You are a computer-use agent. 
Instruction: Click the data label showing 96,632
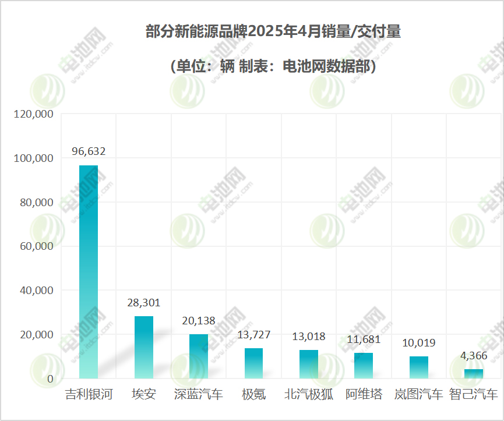(x=88, y=151)
